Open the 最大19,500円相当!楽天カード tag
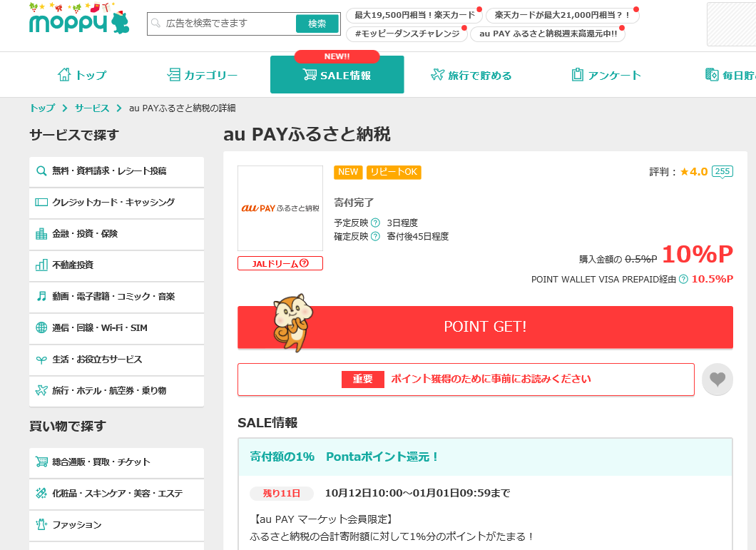This screenshot has width=756, height=550. tap(414, 15)
